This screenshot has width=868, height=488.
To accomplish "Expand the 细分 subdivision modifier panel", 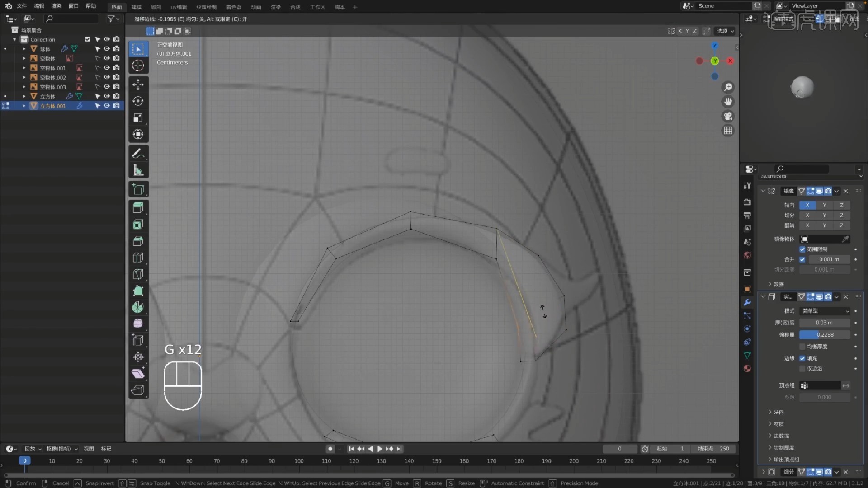I will [x=764, y=472].
